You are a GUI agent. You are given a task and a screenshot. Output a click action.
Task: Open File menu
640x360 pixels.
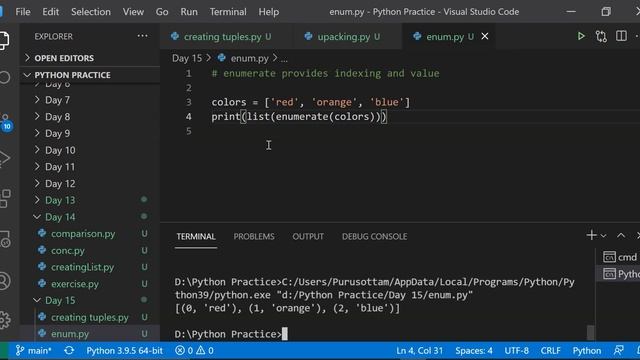click(23, 12)
